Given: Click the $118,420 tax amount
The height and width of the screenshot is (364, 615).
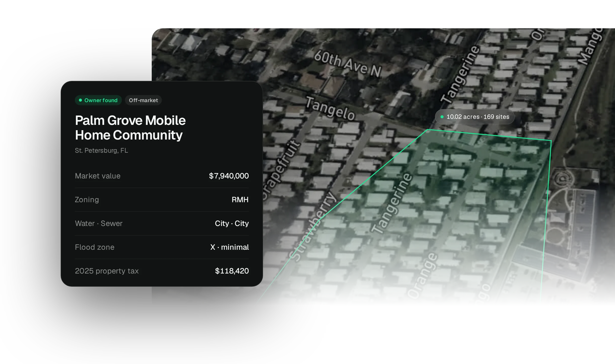Looking at the screenshot, I should pyautogui.click(x=232, y=271).
